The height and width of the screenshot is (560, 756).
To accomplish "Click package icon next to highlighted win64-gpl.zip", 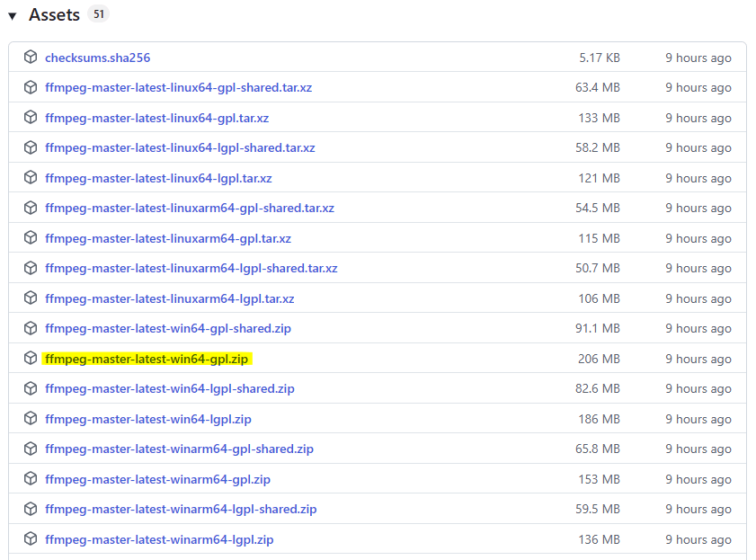I will [31, 359].
